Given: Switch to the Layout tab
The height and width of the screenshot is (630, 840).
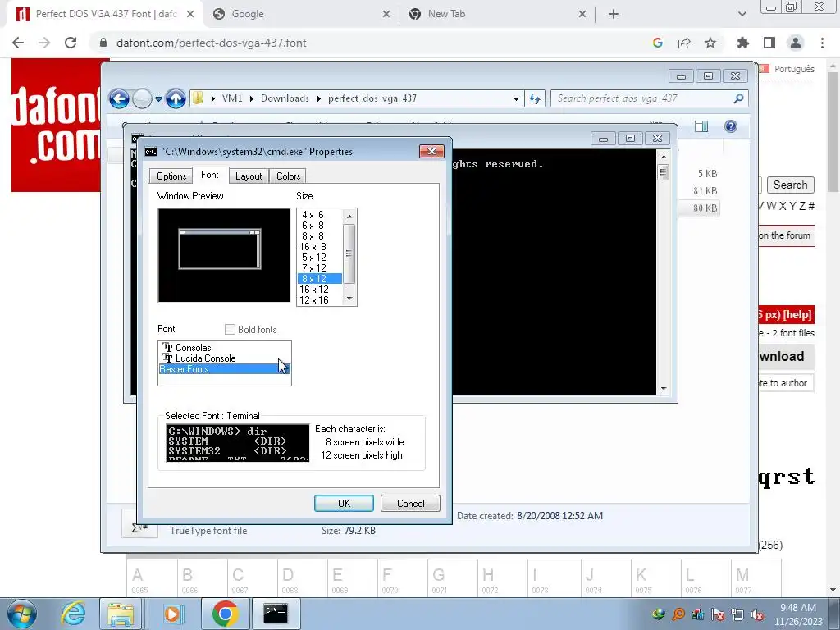Looking at the screenshot, I should click(249, 176).
